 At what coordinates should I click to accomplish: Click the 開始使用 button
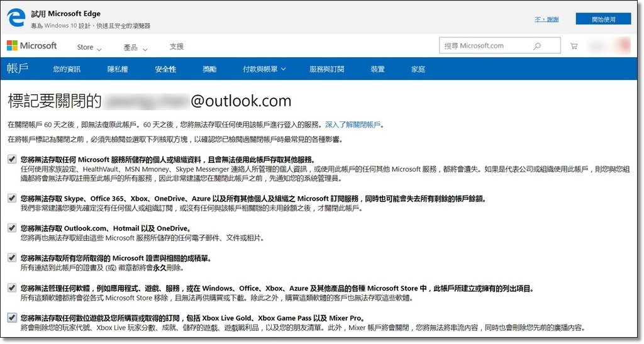click(x=603, y=19)
